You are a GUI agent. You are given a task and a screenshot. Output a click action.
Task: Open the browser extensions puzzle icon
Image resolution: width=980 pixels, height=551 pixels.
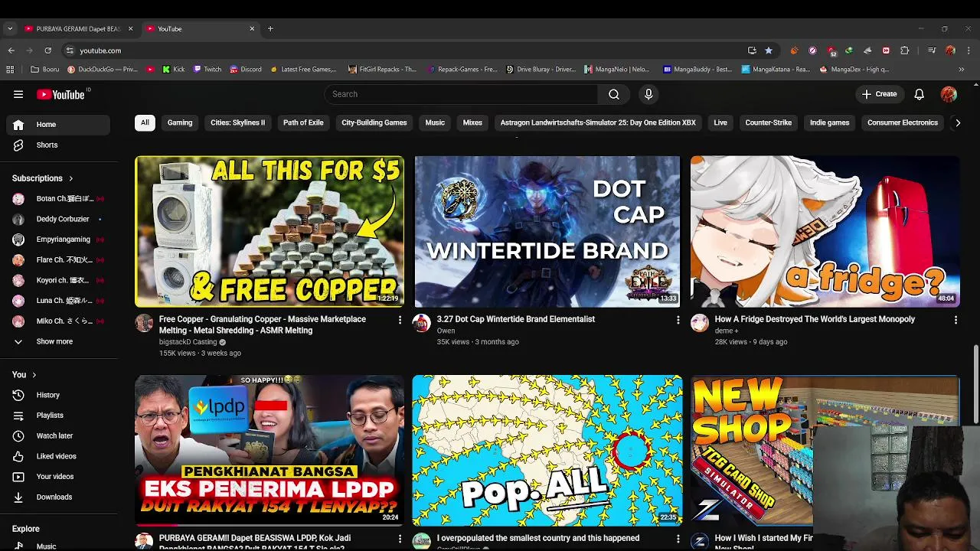click(905, 51)
